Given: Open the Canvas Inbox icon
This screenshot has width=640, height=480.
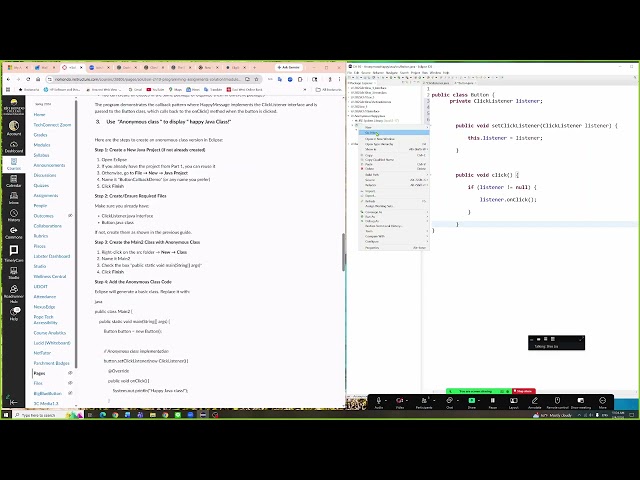Looking at the screenshot, I should [x=13, y=198].
